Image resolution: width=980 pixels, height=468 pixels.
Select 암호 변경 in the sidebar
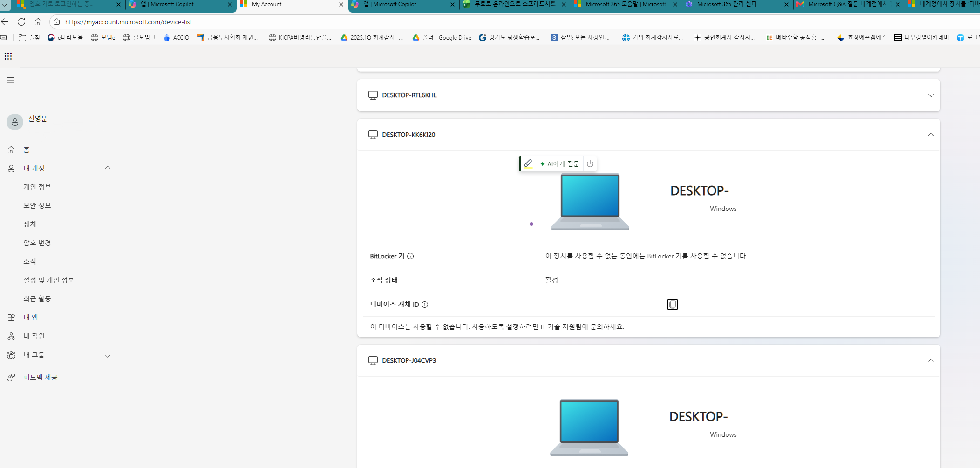click(x=37, y=243)
